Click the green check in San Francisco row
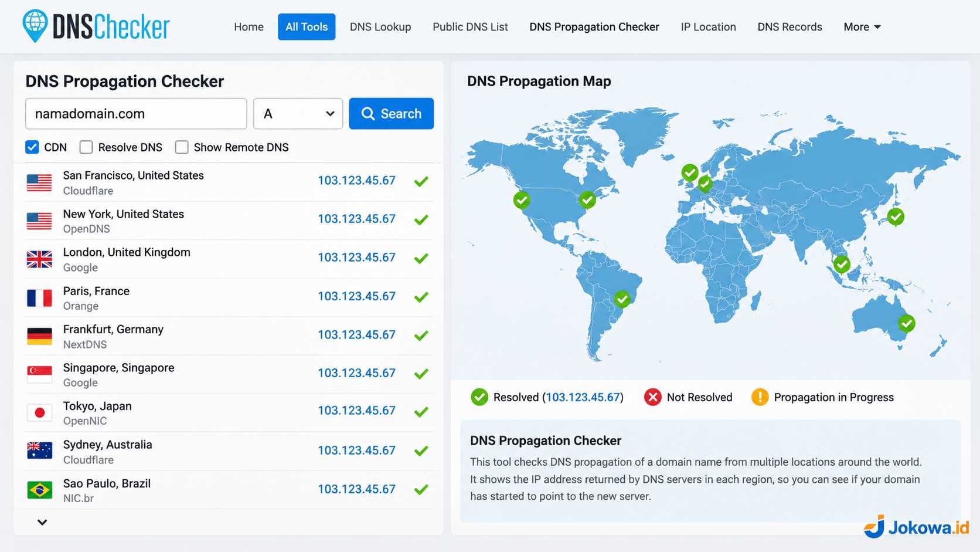 tap(421, 181)
